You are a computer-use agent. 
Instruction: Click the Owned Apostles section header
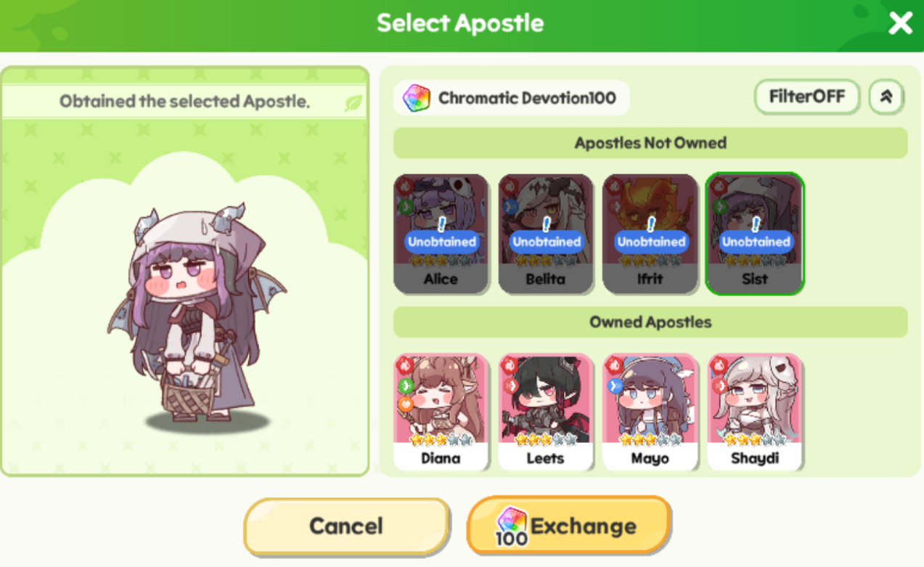(x=650, y=322)
